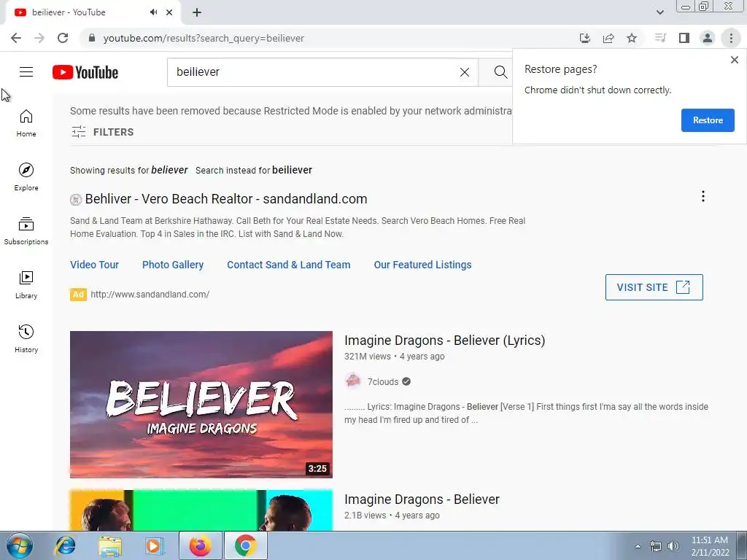This screenshot has width=747, height=560.
Task: Reload the page
Action: click(63, 38)
